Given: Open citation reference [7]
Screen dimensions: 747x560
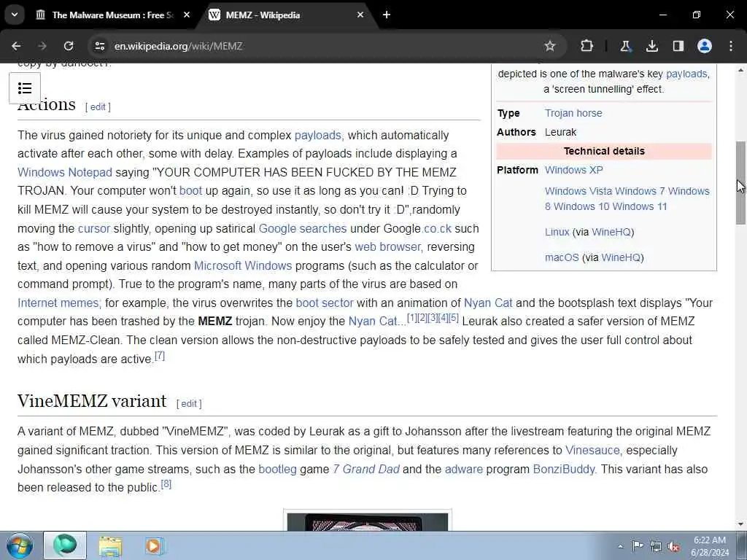Looking at the screenshot, I should [x=160, y=356].
